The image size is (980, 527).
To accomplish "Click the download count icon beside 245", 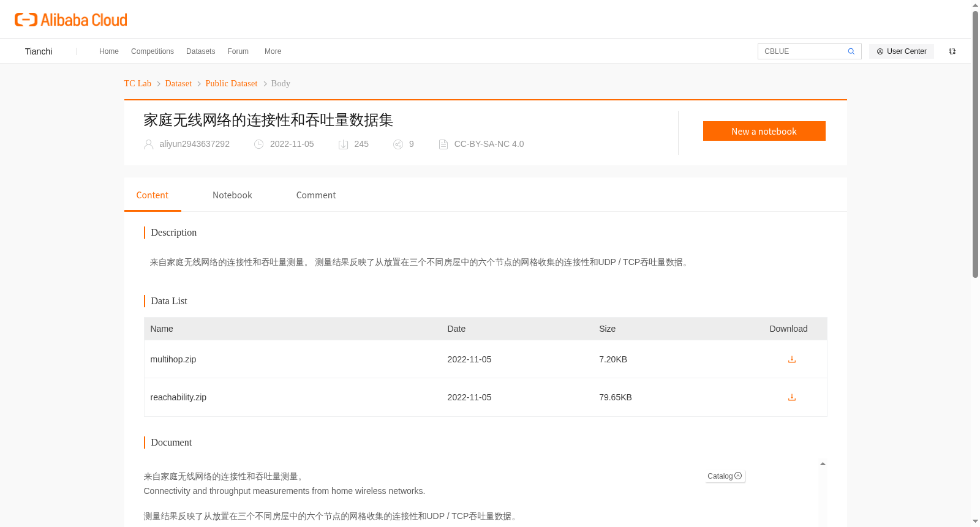I will click(343, 144).
